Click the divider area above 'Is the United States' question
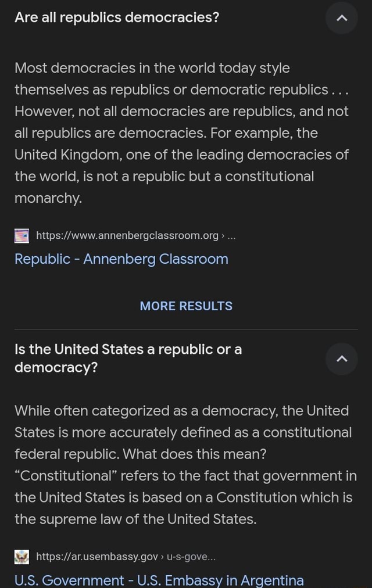The height and width of the screenshot is (588, 372). [186, 329]
